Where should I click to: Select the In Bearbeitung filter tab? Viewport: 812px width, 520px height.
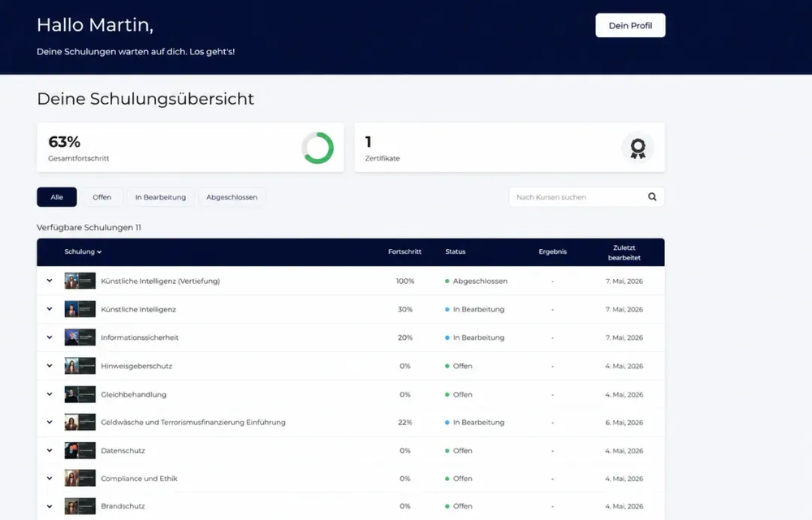coord(161,197)
